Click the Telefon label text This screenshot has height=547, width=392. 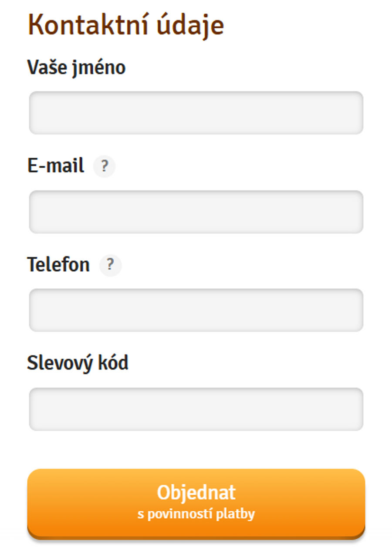pyautogui.click(x=58, y=264)
